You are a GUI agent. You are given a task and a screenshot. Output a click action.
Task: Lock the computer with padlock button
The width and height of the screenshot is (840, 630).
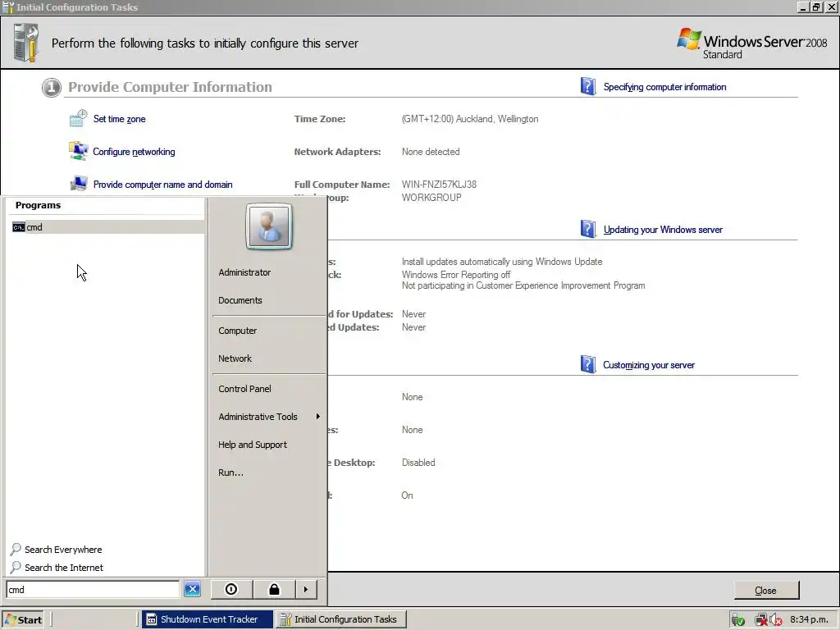(274, 589)
